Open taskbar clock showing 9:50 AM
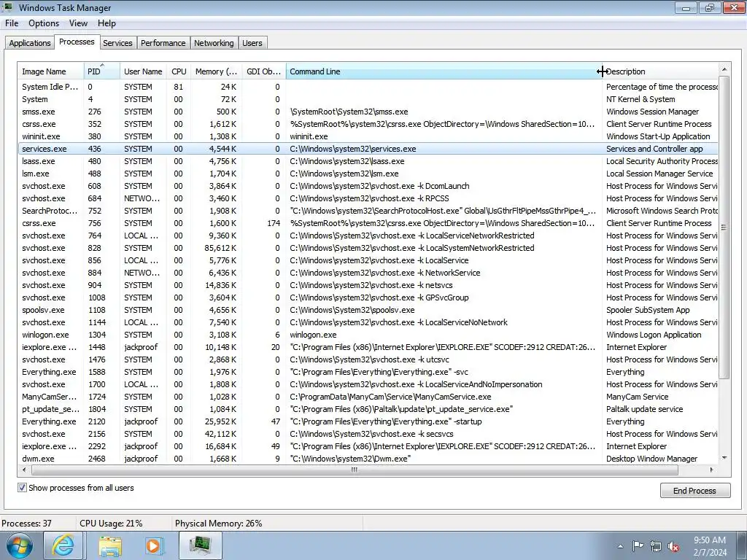747x560 pixels. coord(710,546)
